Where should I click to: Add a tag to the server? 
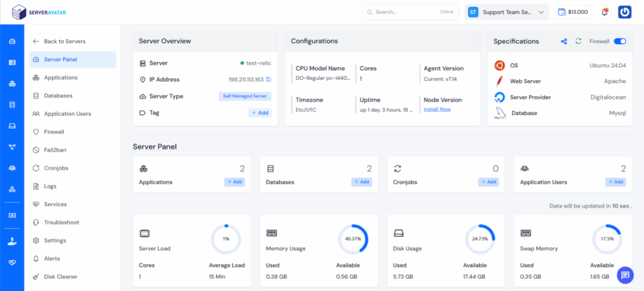pyautogui.click(x=260, y=113)
